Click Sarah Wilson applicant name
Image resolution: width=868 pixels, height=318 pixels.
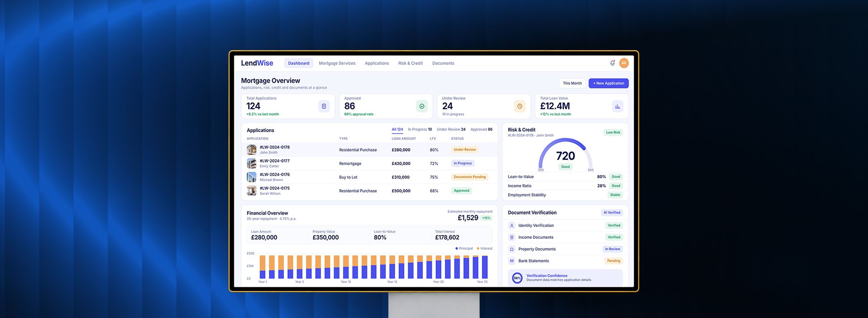click(270, 193)
